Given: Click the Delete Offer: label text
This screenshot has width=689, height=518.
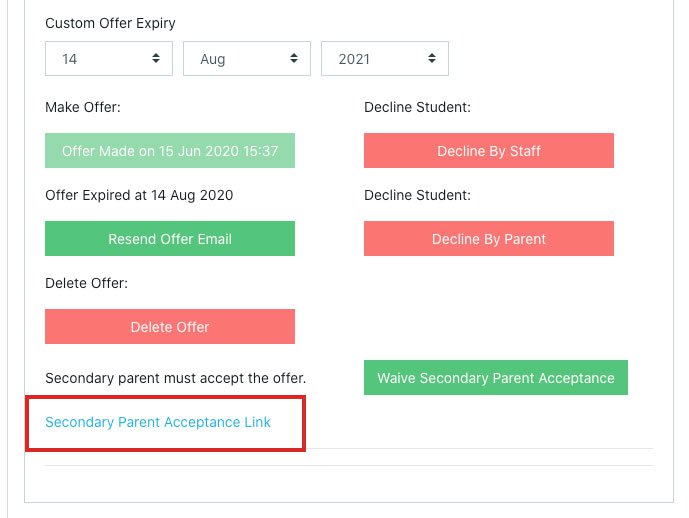Looking at the screenshot, I should (86, 283).
